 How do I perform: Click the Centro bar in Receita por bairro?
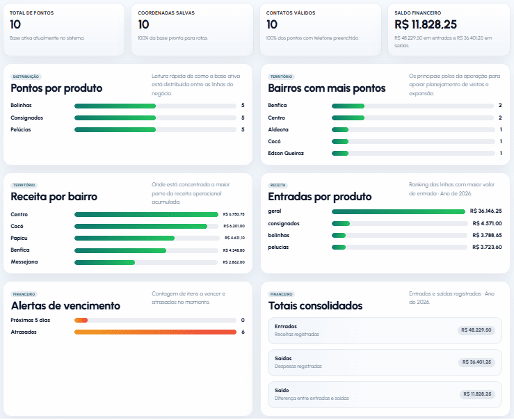(x=146, y=215)
